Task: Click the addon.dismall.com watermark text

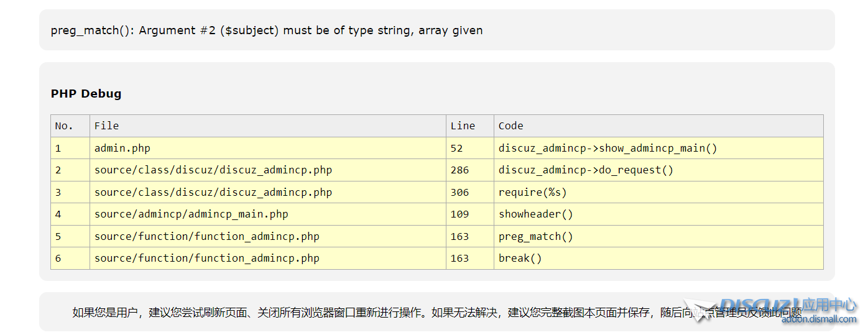Action: 819,319
